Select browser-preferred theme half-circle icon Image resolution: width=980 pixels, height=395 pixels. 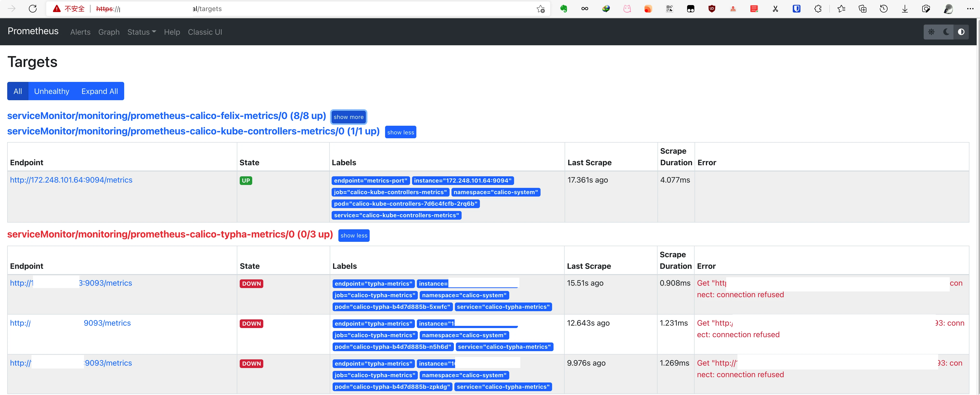[x=961, y=32]
